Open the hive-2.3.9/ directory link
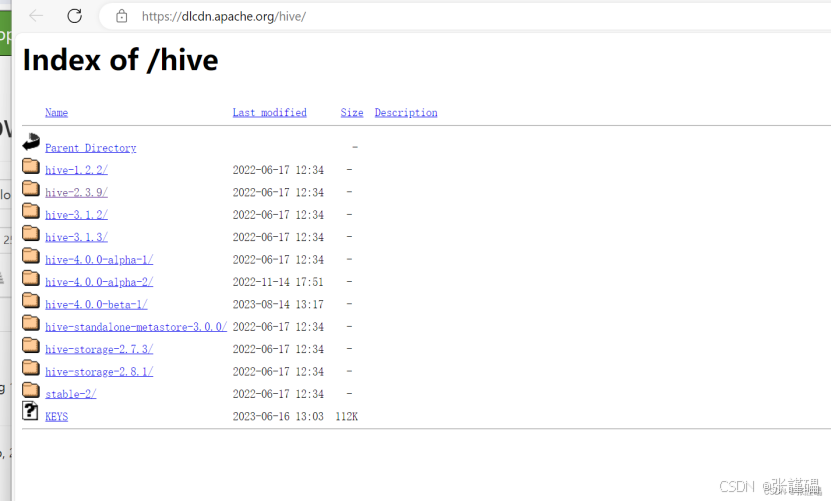The width and height of the screenshot is (831, 502). tap(76, 192)
